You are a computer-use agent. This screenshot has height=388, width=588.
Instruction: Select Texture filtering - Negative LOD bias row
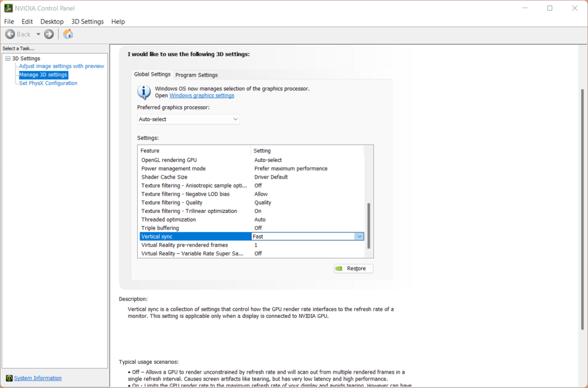pos(252,194)
